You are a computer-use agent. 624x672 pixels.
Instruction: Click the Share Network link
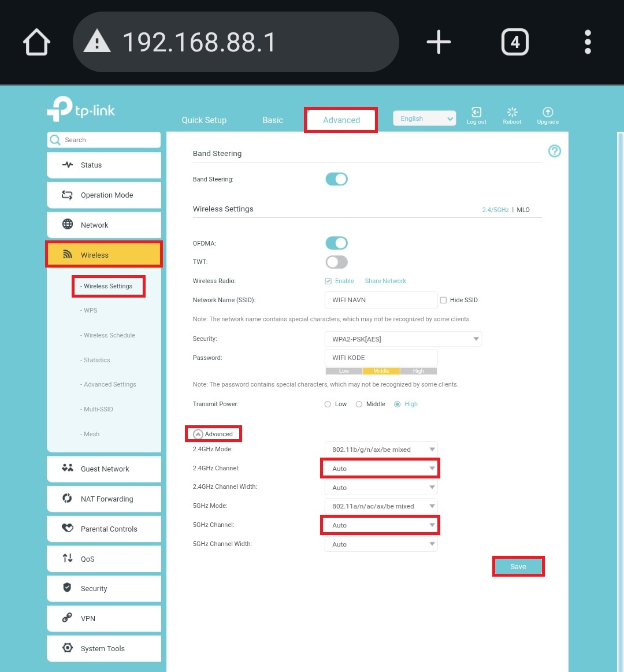coord(385,281)
